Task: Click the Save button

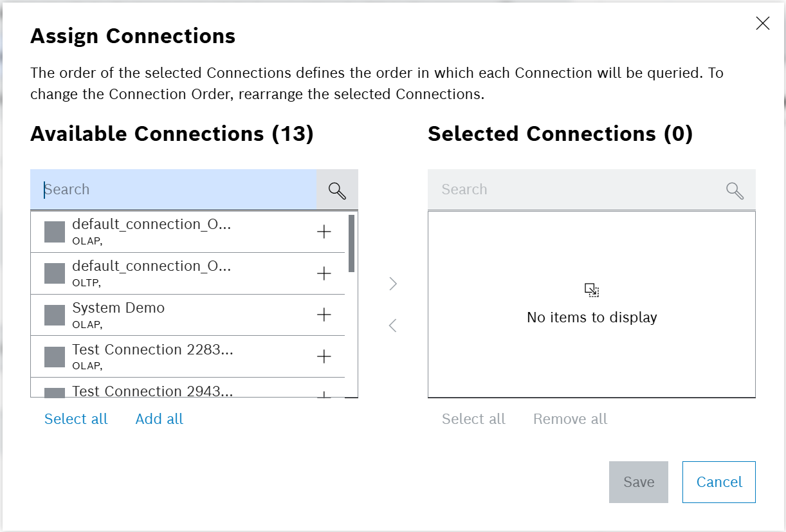Action: pyautogui.click(x=639, y=482)
